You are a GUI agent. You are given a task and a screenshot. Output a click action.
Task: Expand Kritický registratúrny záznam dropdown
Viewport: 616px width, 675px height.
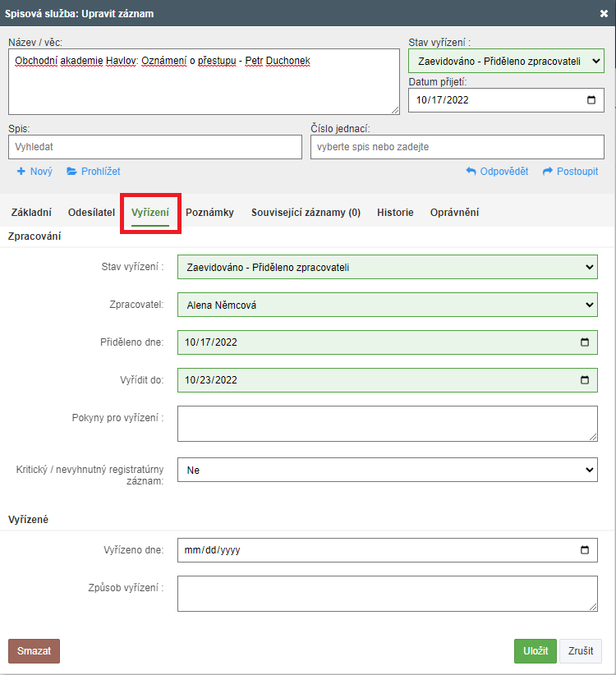(x=388, y=470)
